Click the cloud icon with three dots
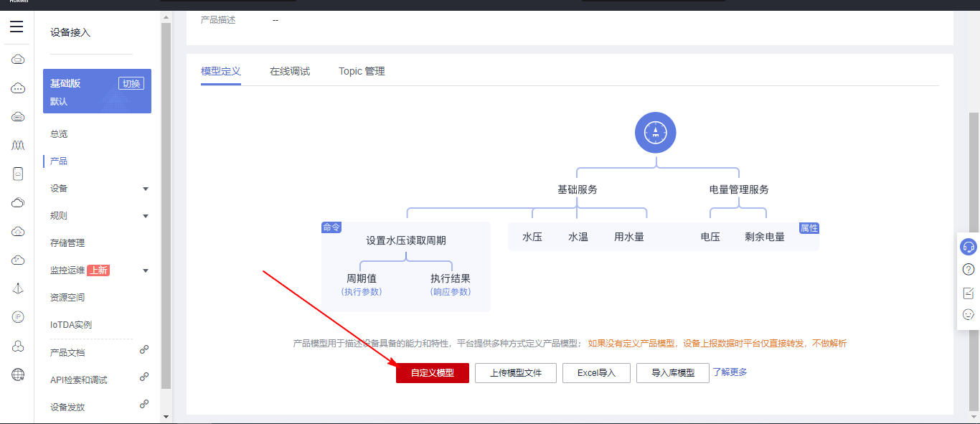980x424 pixels. point(18,88)
